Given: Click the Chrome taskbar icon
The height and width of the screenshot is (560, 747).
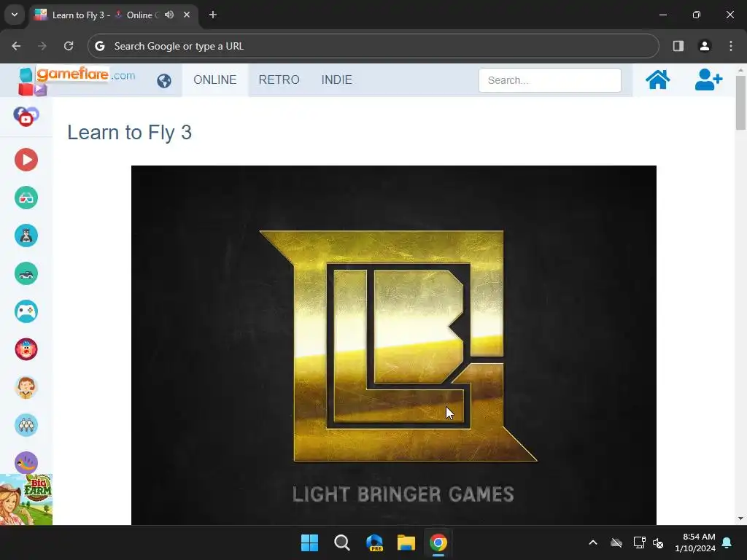Looking at the screenshot, I should (438, 542).
